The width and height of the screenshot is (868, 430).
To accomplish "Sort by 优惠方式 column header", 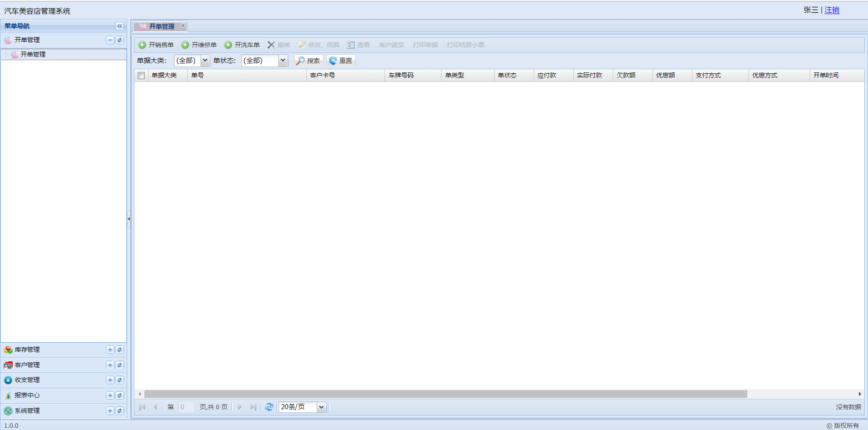I will (x=779, y=76).
